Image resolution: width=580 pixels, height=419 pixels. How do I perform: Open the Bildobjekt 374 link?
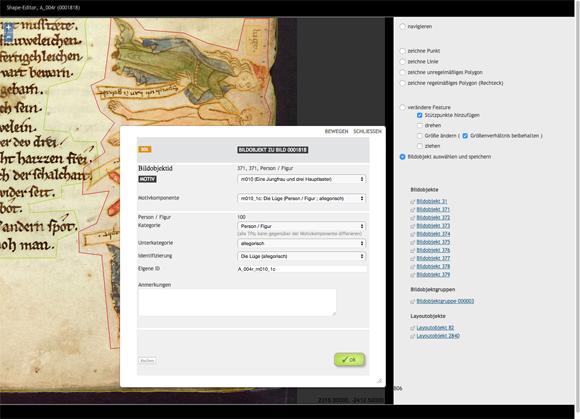(x=433, y=234)
